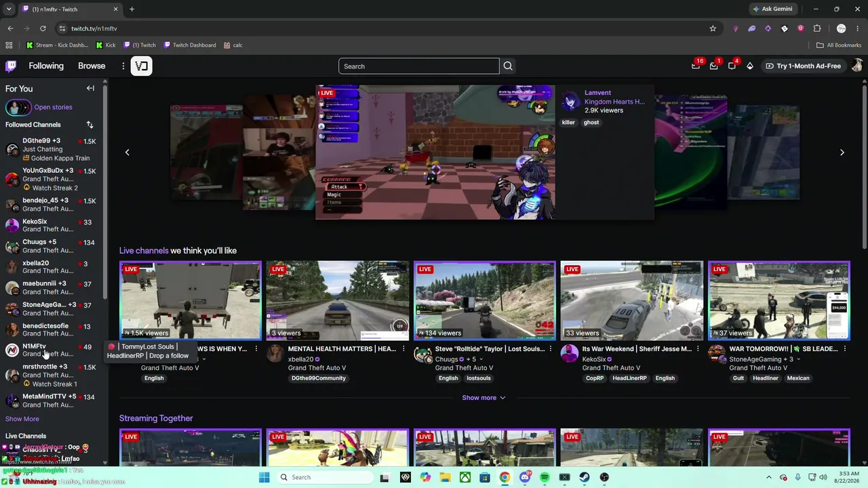The width and height of the screenshot is (868, 488).
Task: Open the calc bookmark
Action: coord(233,45)
